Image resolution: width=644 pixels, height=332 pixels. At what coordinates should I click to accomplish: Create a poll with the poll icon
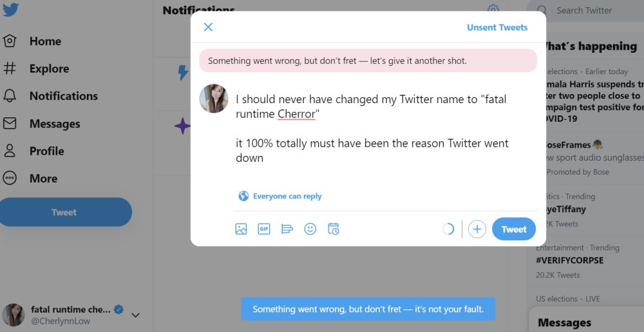pyautogui.click(x=287, y=229)
